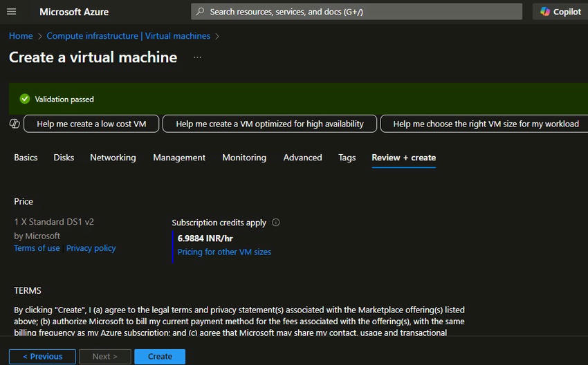Image resolution: width=588 pixels, height=365 pixels.
Task: Click the Previous button
Action: [42, 357]
